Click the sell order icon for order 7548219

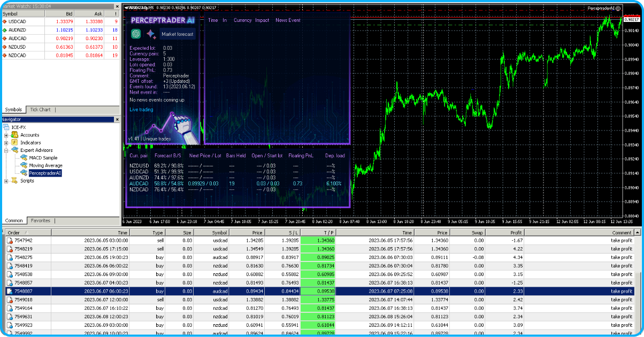click(10, 249)
